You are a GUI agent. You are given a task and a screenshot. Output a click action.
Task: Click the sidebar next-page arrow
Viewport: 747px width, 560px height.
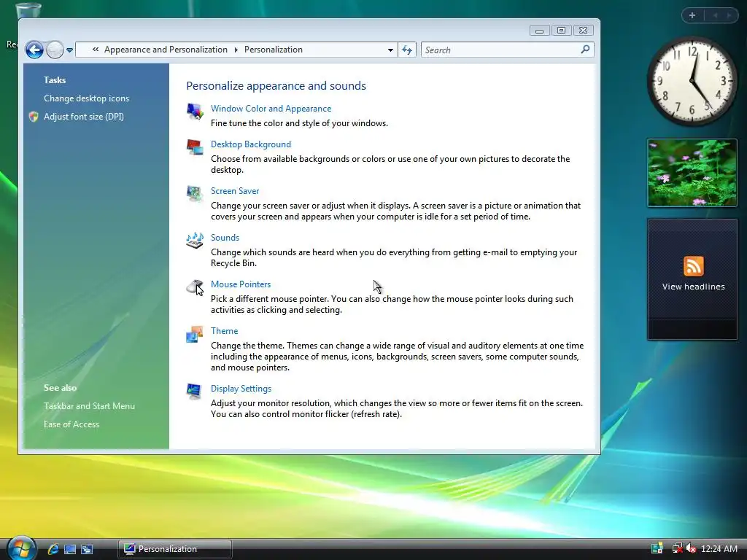coord(729,15)
